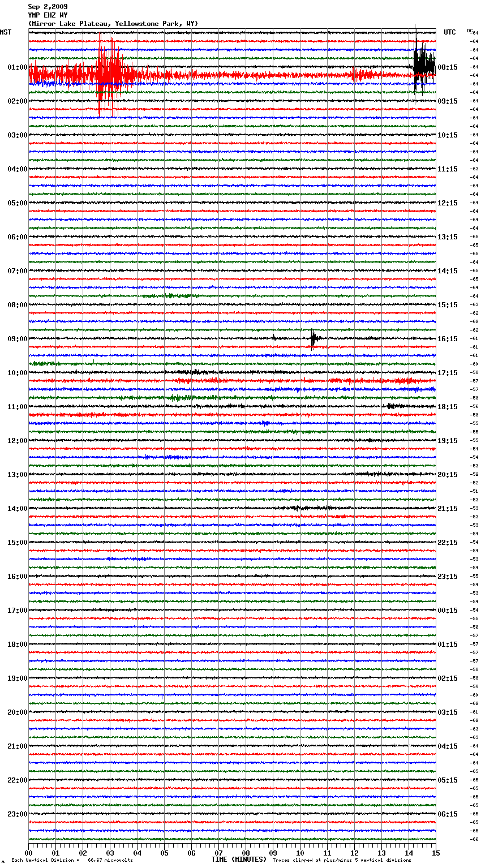The height and width of the screenshot is (868, 481).
Task: Select the 12:00 MST time label
Action: coord(18,441)
